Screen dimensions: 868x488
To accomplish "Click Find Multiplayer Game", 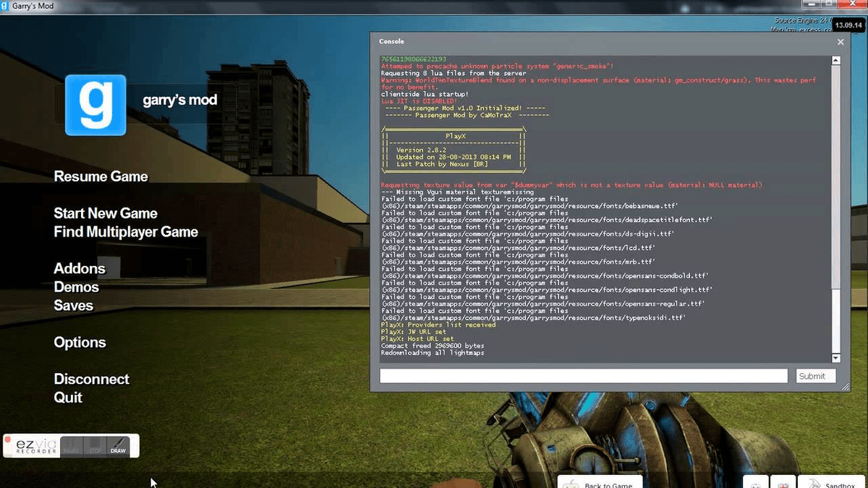I will coord(125,231).
